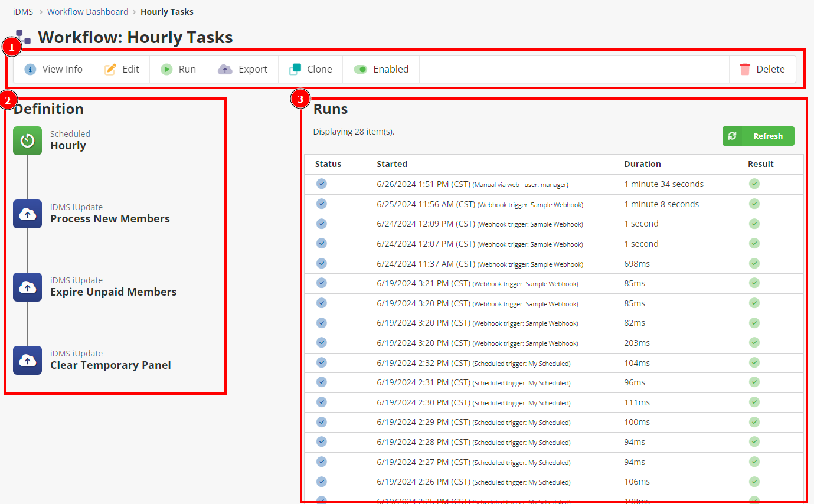Screen dimensions: 814x504
Task: Go to the Workflow Dashboard breadcrumb
Action: pyautogui.click(x=87, y=12)
